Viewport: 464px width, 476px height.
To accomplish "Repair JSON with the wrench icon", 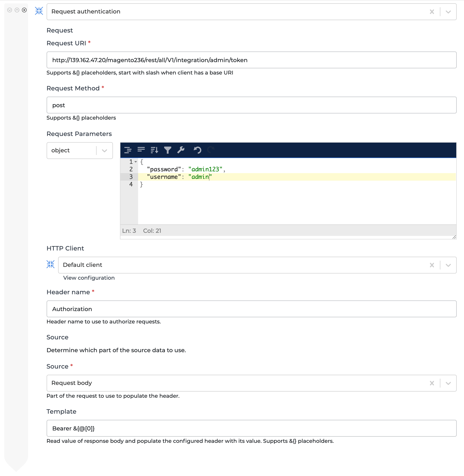I will (x=181, y=150).
